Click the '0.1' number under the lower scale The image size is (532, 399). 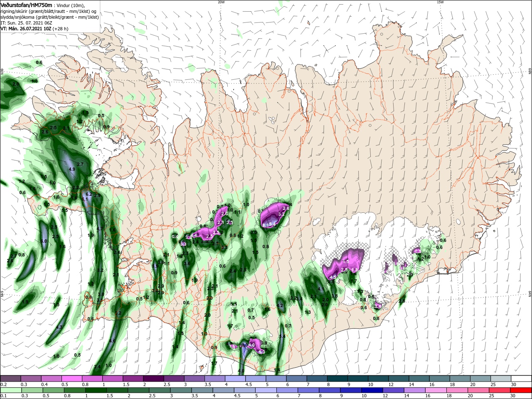coord(4,396)
